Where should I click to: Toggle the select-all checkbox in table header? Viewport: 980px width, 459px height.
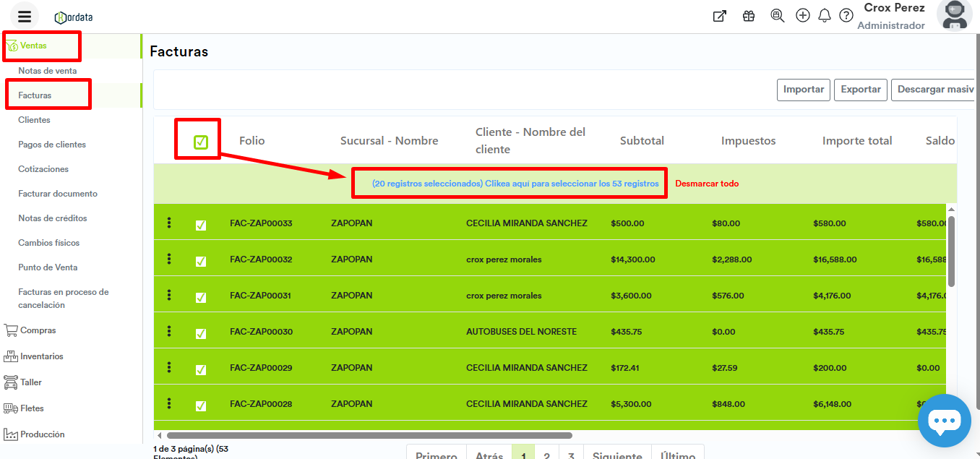tap(201, 142)
